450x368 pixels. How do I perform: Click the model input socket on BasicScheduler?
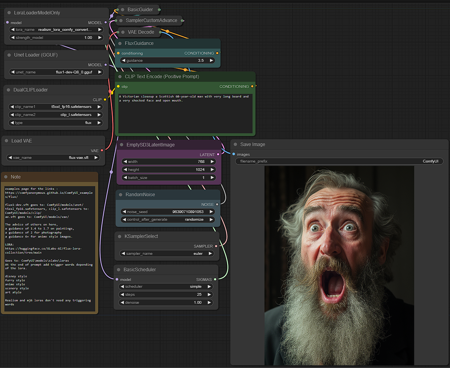click(x=117, y=279)
